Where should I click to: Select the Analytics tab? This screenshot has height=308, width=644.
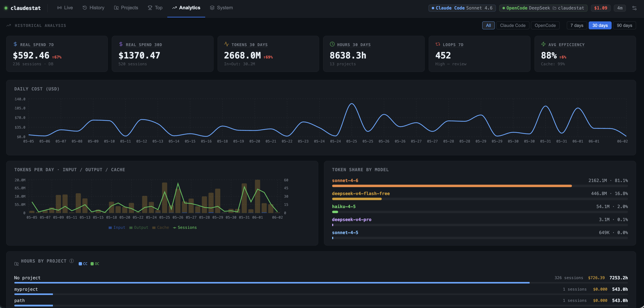pyautogui.click(x=186, y=8)
